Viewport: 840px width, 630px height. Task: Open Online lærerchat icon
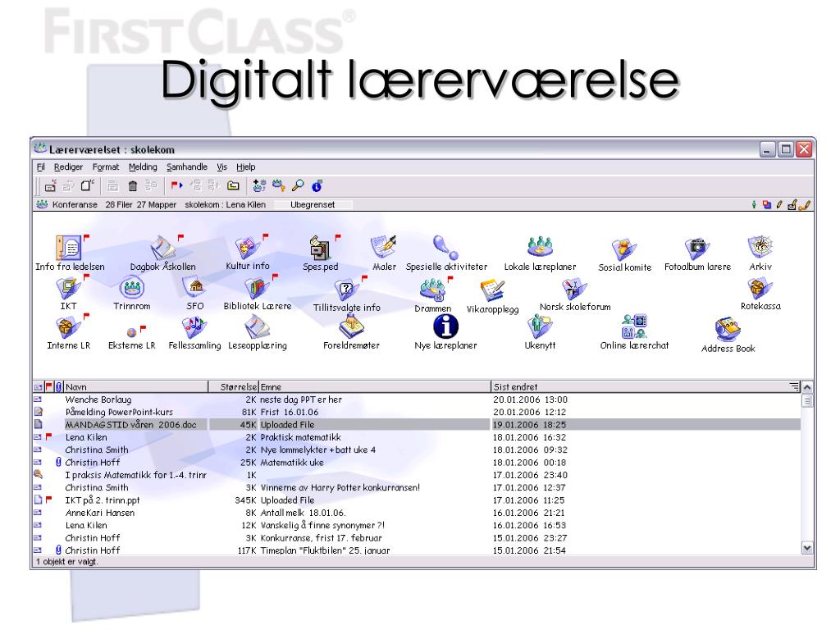pos(634,326)
